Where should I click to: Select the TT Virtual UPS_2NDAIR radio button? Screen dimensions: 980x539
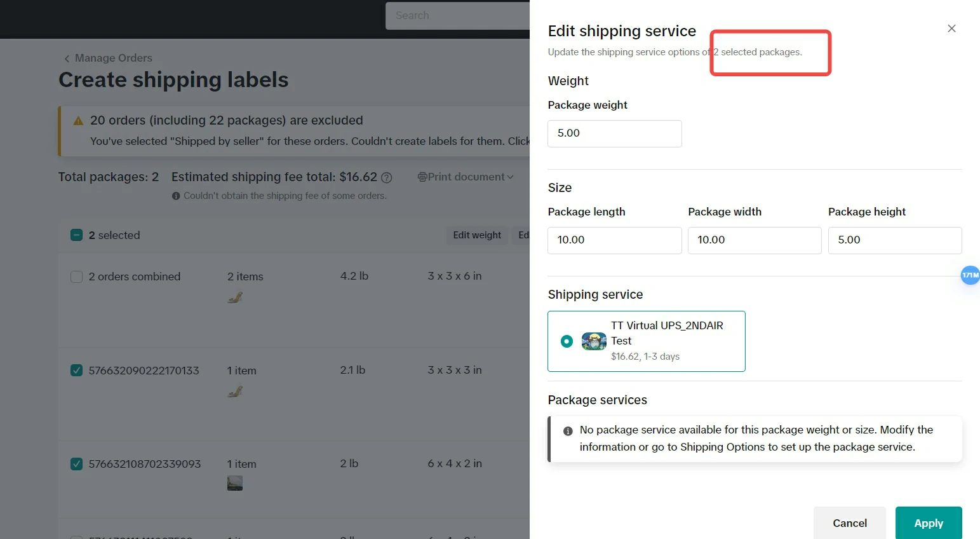tap(567, 341)
